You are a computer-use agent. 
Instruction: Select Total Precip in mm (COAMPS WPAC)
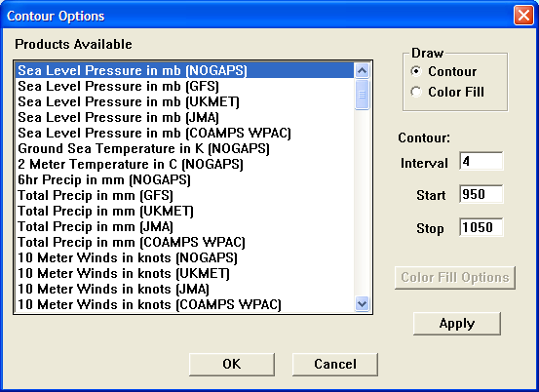tap(184, 242)
